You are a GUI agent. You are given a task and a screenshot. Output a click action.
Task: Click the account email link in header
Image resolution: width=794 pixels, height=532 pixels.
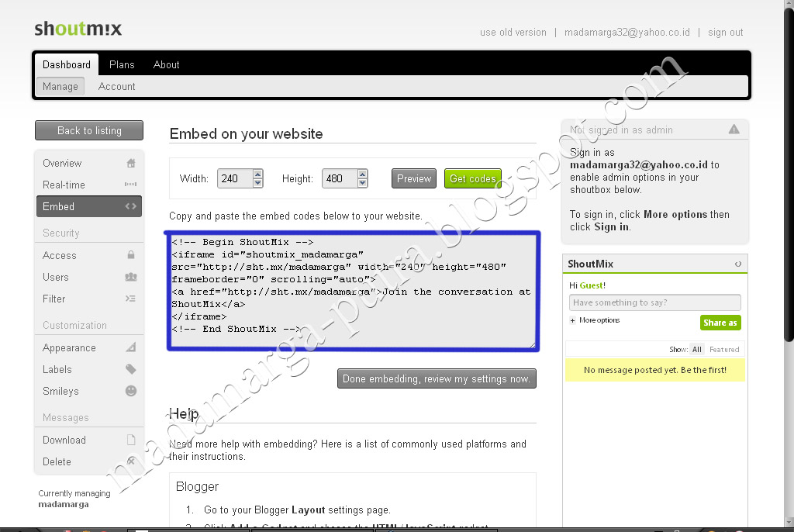click(627, 33)
